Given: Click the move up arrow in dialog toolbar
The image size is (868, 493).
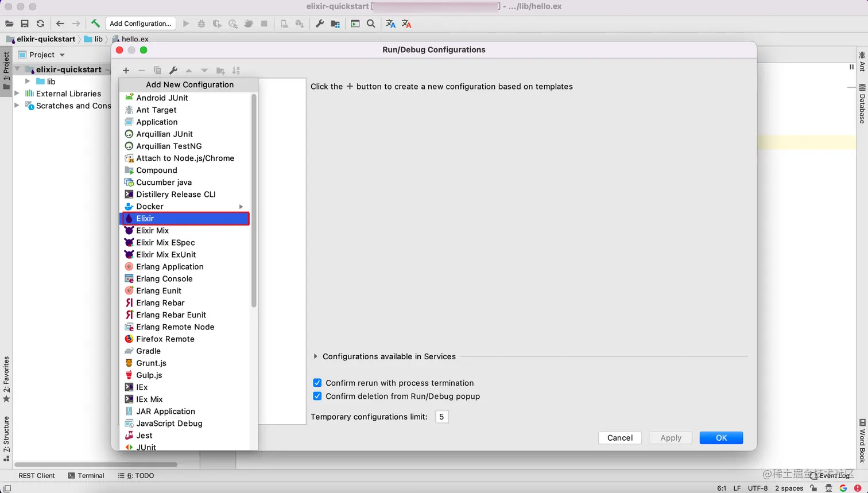Looking at the screenshot, I should click(x=188, y=70).
